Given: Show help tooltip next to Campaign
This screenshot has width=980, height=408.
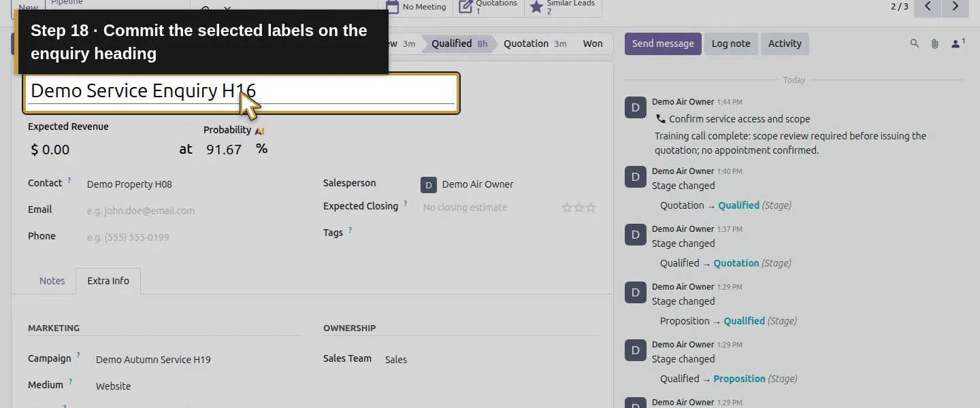Looking at the screenshot, I should 78,355.
